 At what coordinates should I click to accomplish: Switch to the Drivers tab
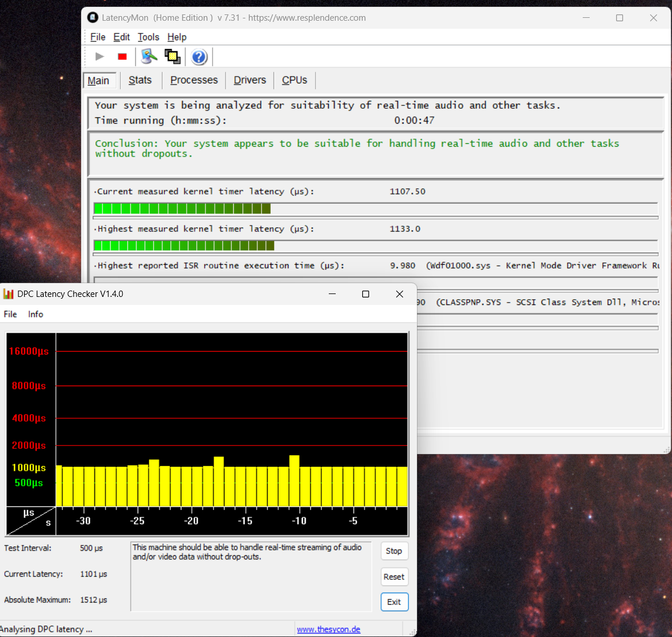(250, 80)
